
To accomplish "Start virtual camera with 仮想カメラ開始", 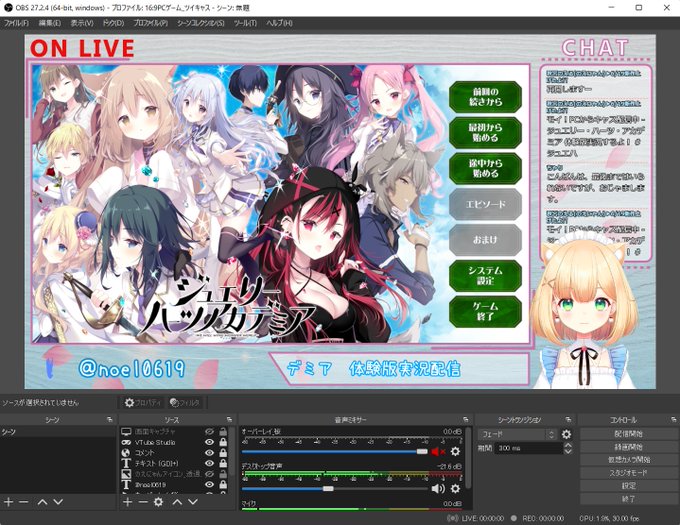I will (628, 460).
